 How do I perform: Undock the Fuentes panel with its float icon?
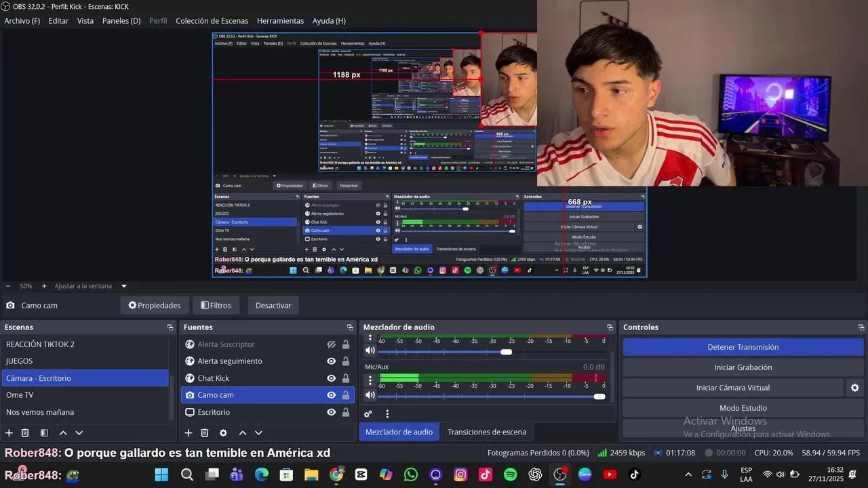(350, 327)
